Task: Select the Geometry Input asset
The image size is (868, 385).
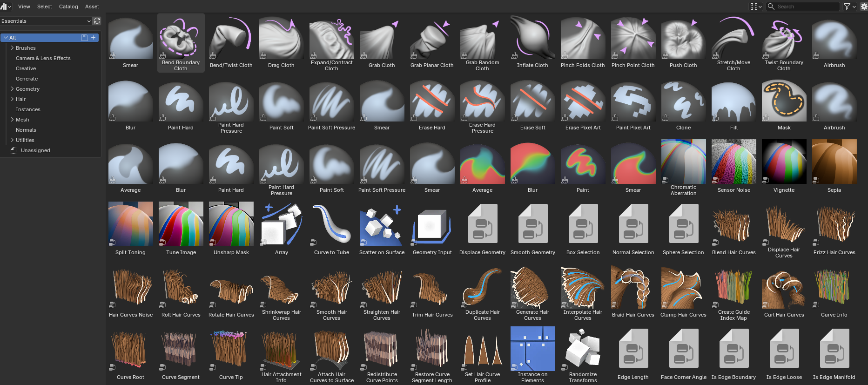Action: pyautogui.click(x=432, y=230)
